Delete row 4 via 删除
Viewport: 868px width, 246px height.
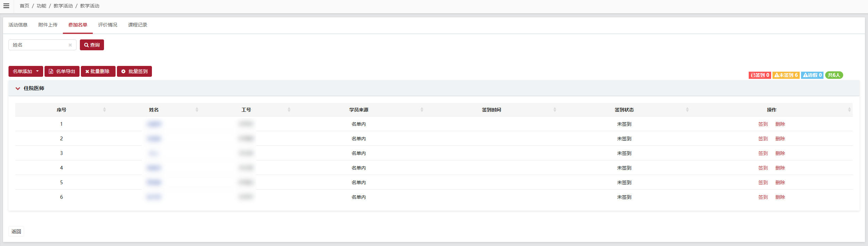[780, 168]
